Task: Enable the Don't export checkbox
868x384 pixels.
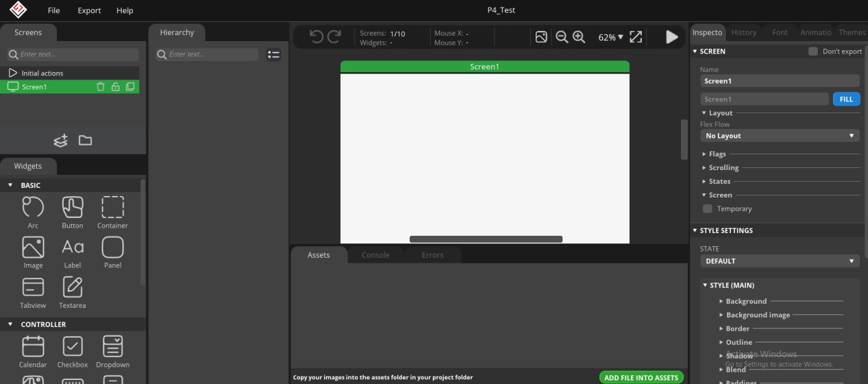Action: point(813,51)
